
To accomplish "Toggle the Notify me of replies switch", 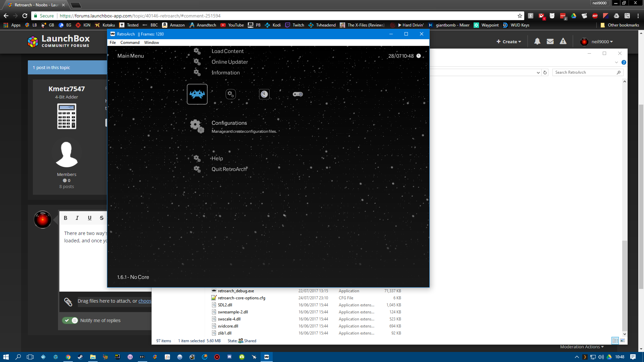I will [x=70, y=320].
